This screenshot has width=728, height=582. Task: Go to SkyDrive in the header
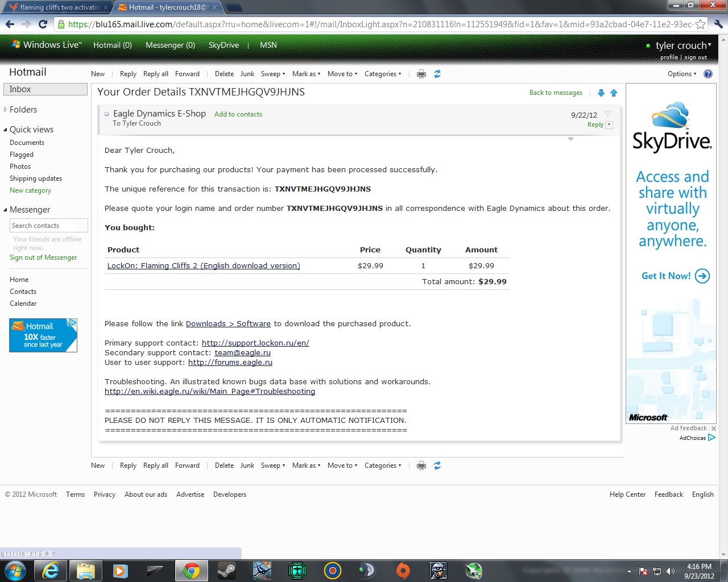tap(224, 45)
